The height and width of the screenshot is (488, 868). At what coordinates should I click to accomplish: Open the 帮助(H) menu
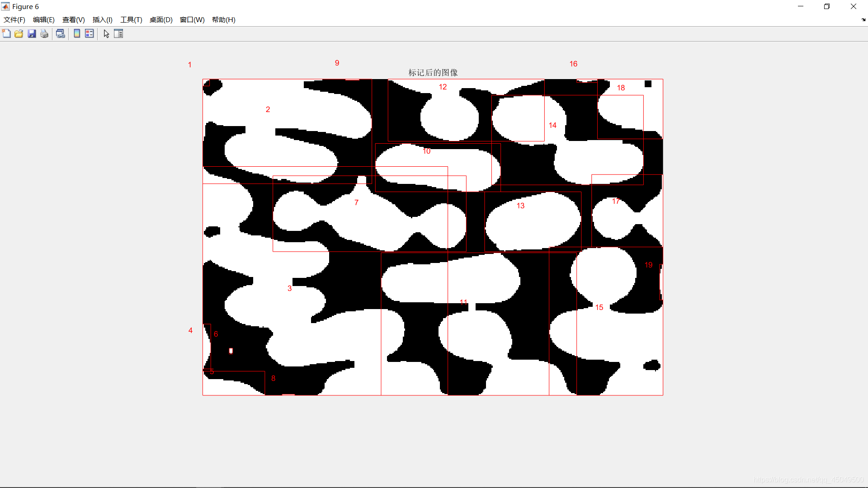coord(223,20)
